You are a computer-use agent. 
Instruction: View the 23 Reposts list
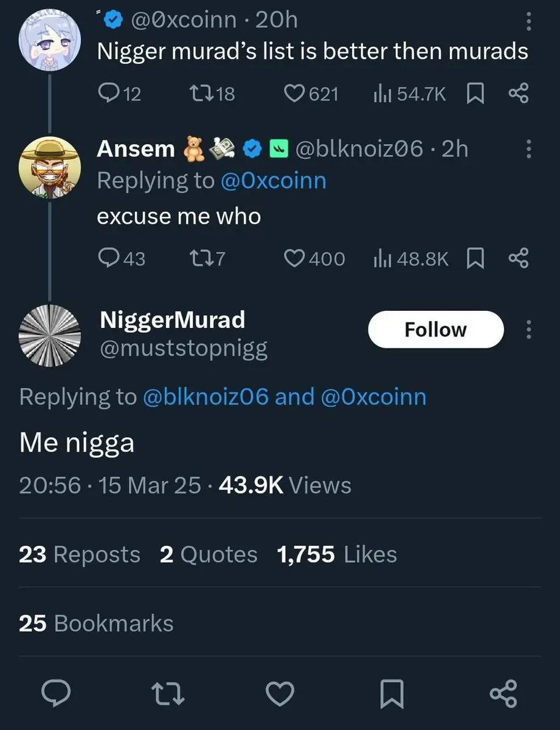pos(80,554)
